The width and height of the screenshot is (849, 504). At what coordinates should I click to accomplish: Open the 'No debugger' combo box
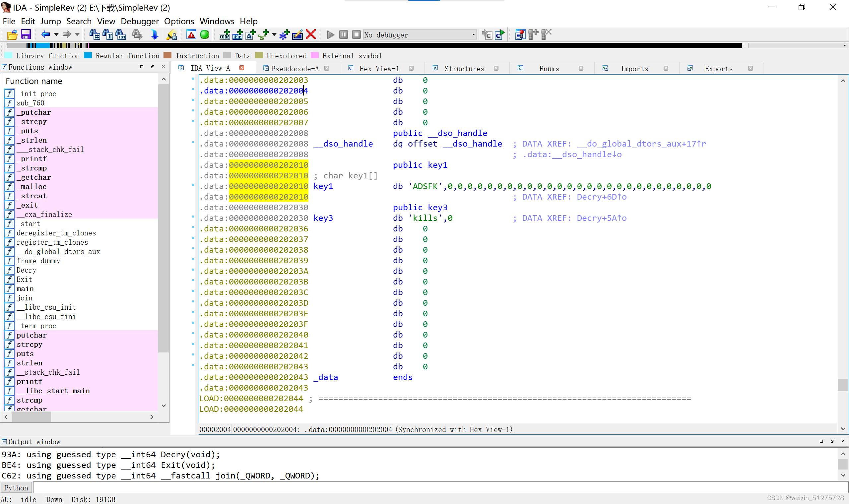(420, 34)
